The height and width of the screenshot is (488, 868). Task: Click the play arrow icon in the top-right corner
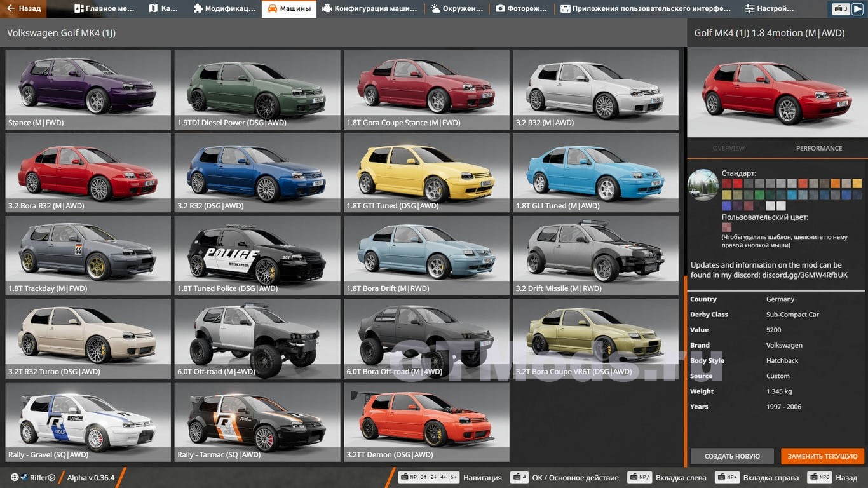point(857,9)
